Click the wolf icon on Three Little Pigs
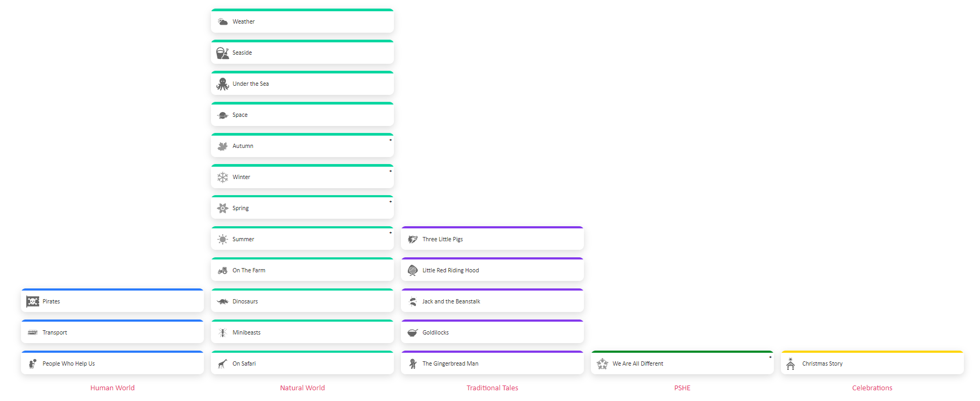 coord(412,240)
